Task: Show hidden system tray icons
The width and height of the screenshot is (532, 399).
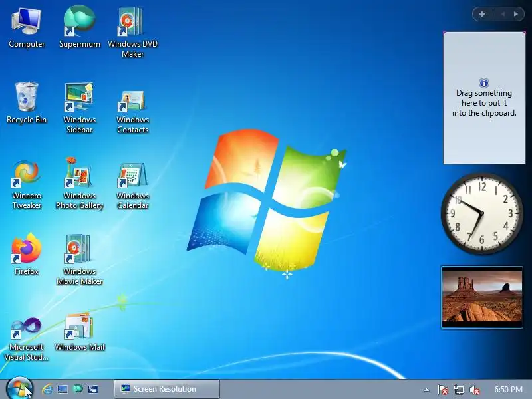Action: point(426,390)
